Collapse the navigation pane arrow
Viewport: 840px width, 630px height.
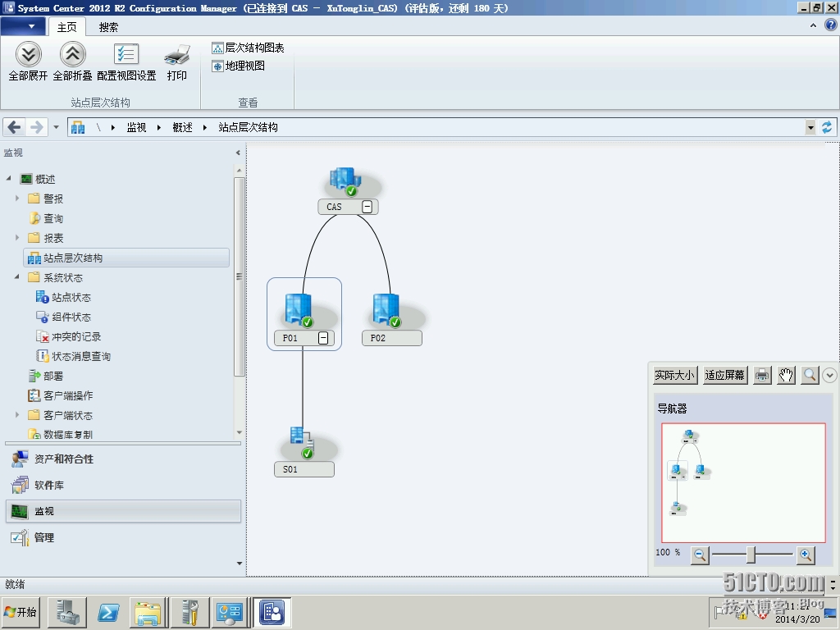(x=239, y=153)
